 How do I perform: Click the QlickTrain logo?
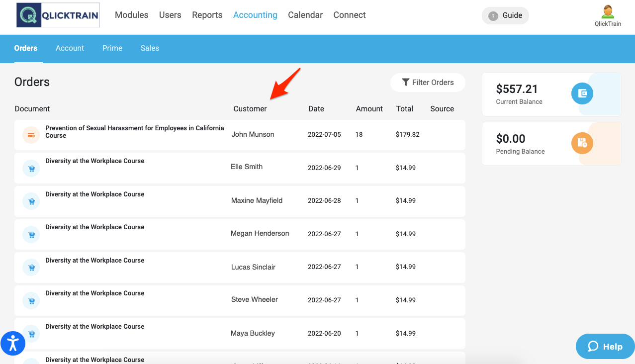[x=58, y=15]
